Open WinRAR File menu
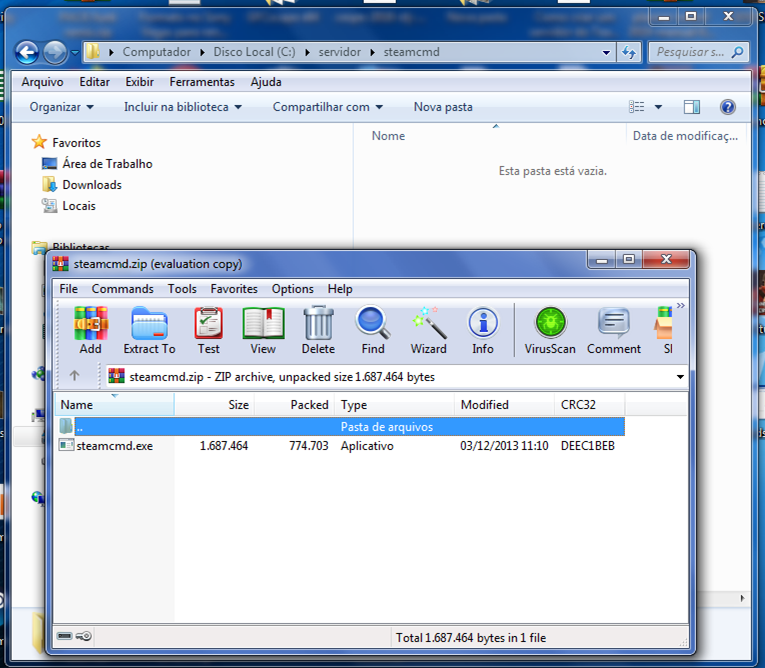This screenshot has width=765, height=668. click(69, 289)
